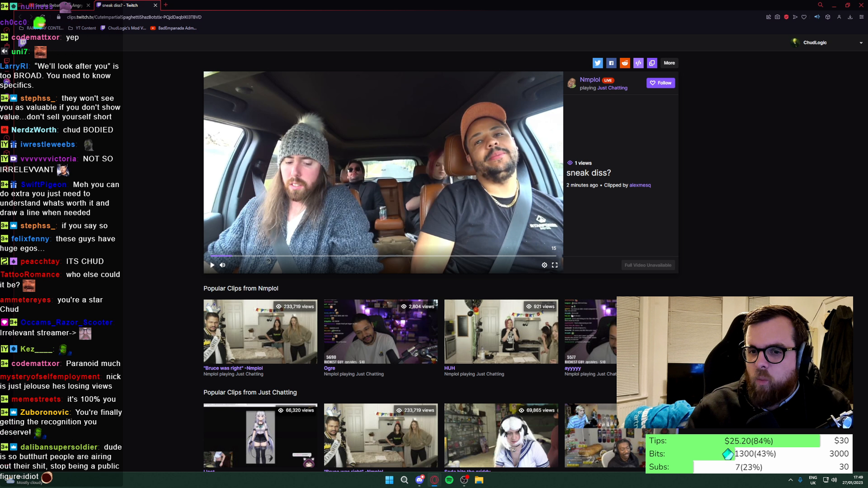This screenshot has width=868, height=488.
Task: Mute the clip player volume
Action: tap(222, 265)
